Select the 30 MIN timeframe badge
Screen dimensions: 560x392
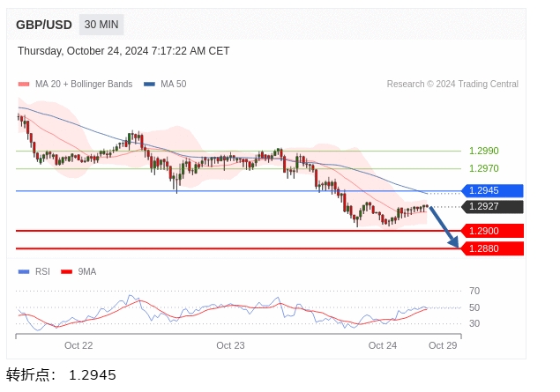pos(101,25)
